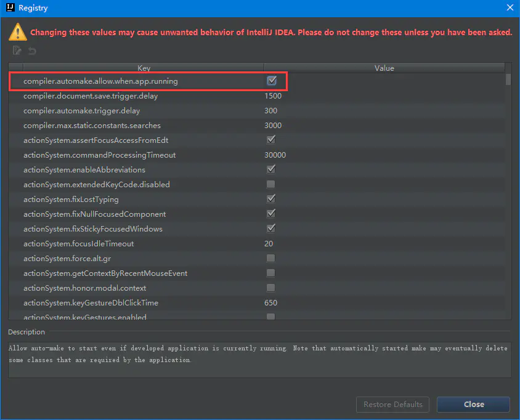Click the value 30000
The height and width of the screenshot is (420, 520).
pos(275,155)
